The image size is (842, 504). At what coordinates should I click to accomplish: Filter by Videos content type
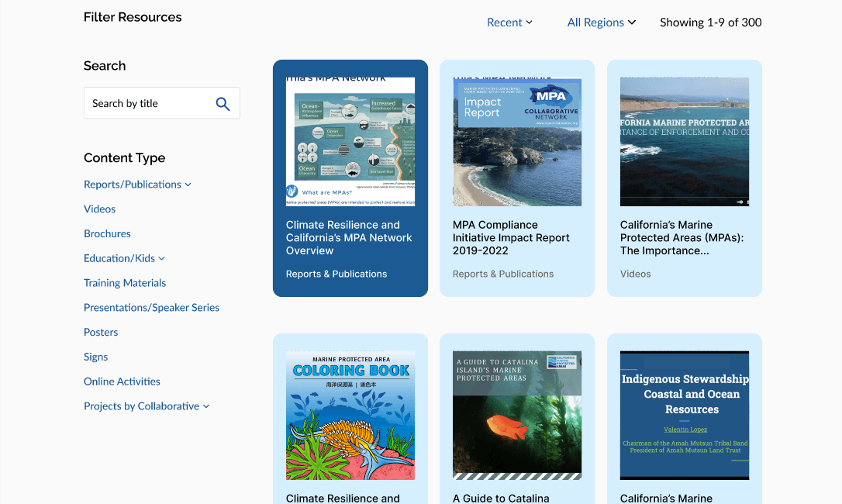click(99, 209)
